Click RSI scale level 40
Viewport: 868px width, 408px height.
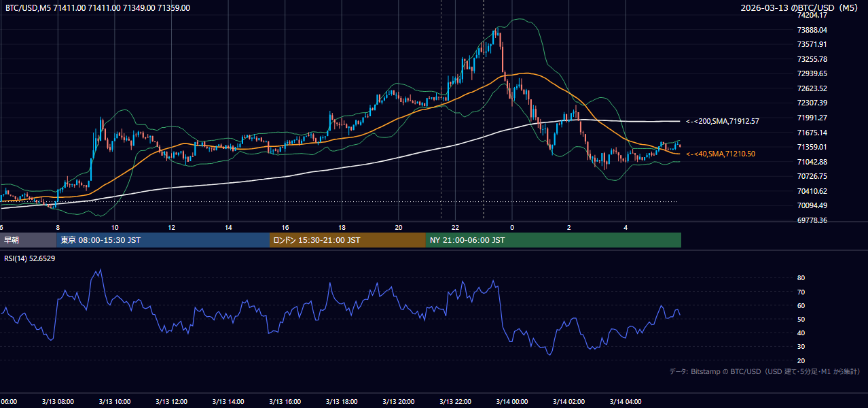click(x=801, y=333)
